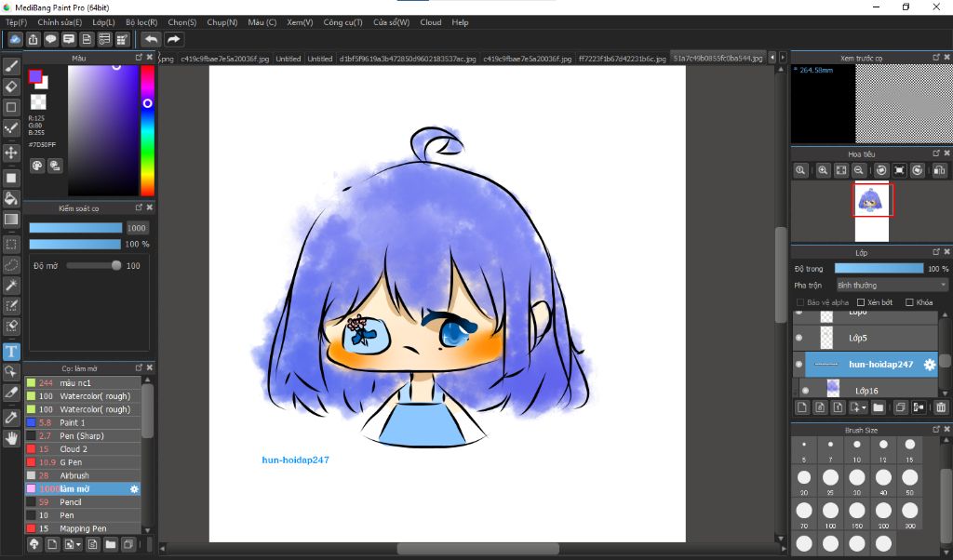Zoom in using navigator magnifier plus
The image size is (953, 560).
(823, 170)
